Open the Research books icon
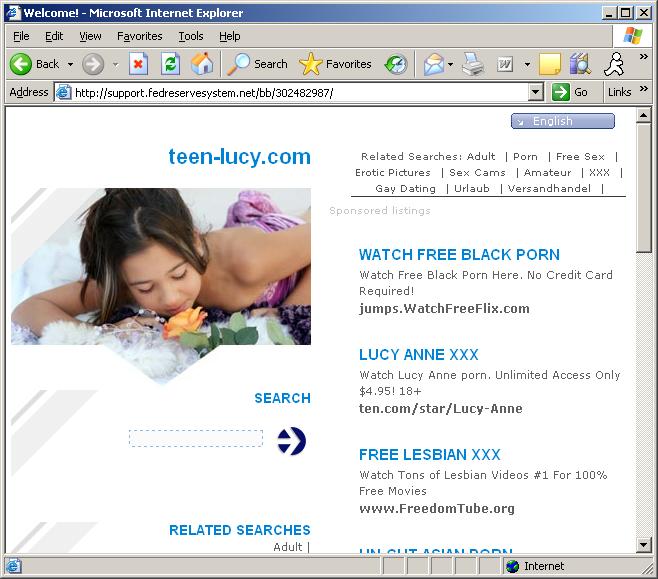658x579 pixels. click(x=580, y=64)
